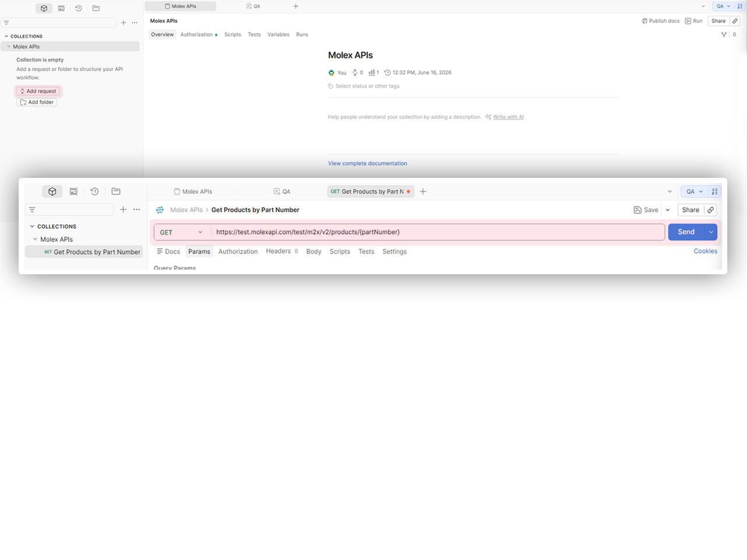Open the arrow dropdown next to Send
The width and height of the screenshot is (747, 560).
(x=711, y=232)
